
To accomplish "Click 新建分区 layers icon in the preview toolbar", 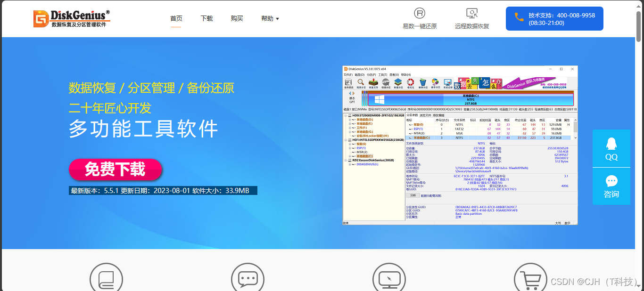I will pyautogui.click(x=398, y=84).
